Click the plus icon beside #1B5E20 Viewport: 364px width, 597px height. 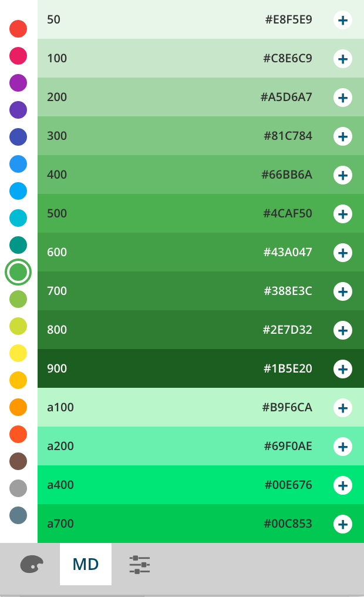343,369
